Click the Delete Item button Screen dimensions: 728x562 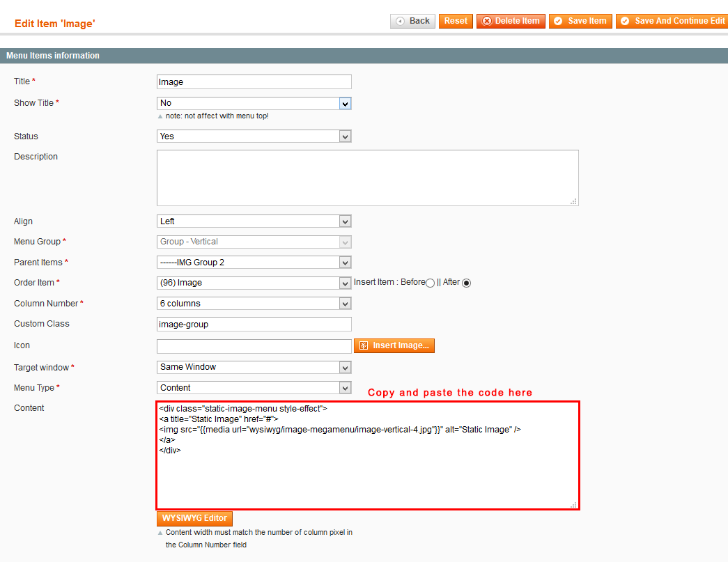pyautogui.click(x=511, y=21)
